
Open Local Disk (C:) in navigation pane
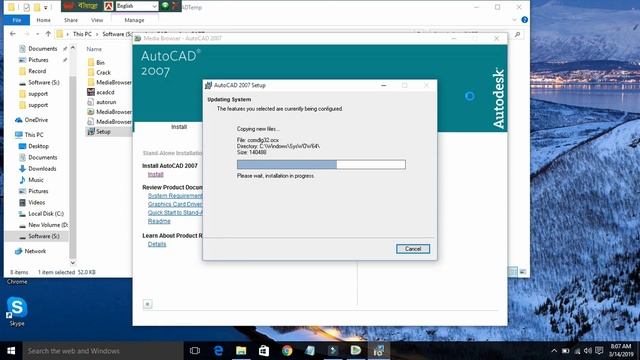pyautogui.click(x=46, y=214)
